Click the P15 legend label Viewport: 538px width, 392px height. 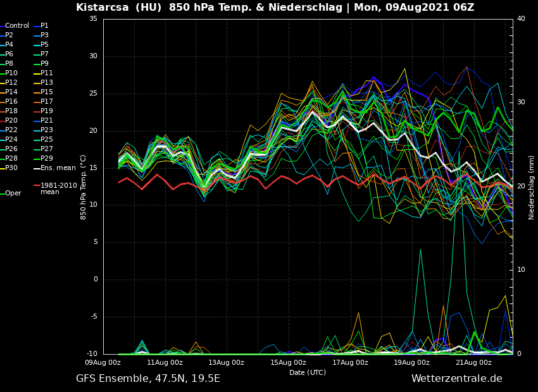pos(47,92)
